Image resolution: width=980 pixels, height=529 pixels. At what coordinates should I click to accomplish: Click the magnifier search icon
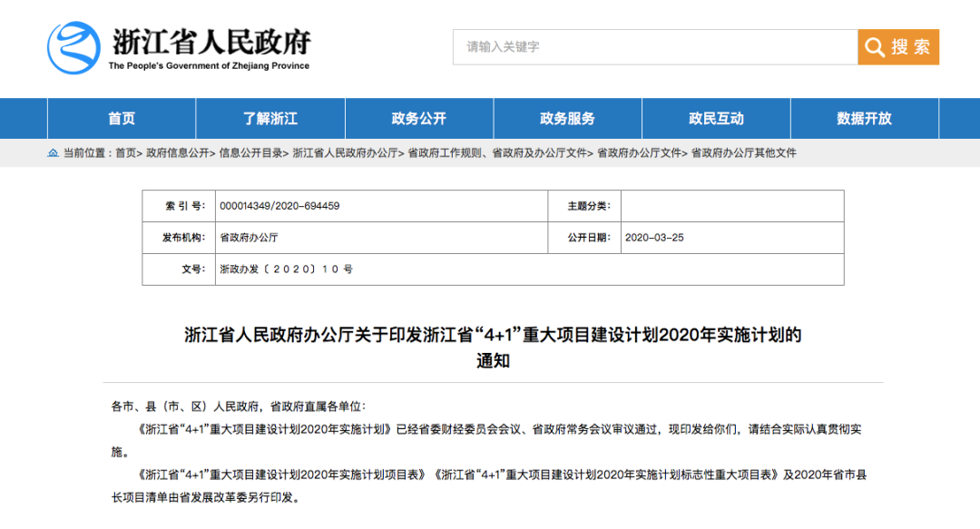875,47
